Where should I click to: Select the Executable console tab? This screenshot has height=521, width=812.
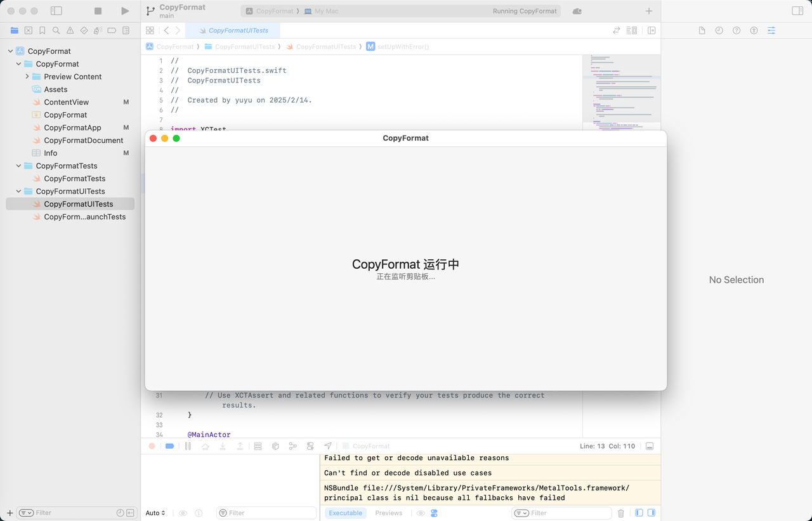click(345, 513)
